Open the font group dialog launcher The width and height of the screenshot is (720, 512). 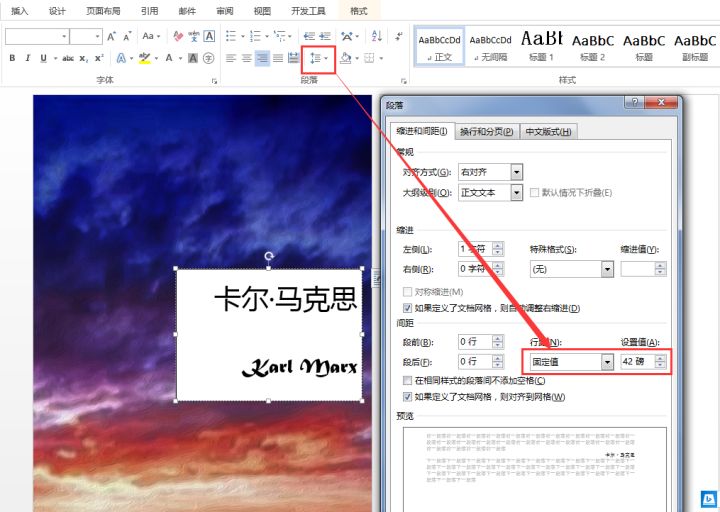click(x=214, y=81)
